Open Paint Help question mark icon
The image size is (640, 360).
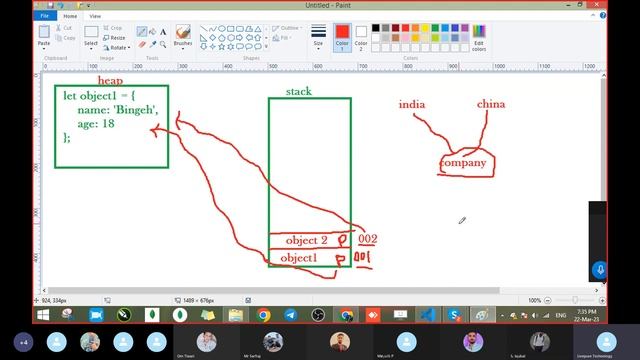[603, 16]
